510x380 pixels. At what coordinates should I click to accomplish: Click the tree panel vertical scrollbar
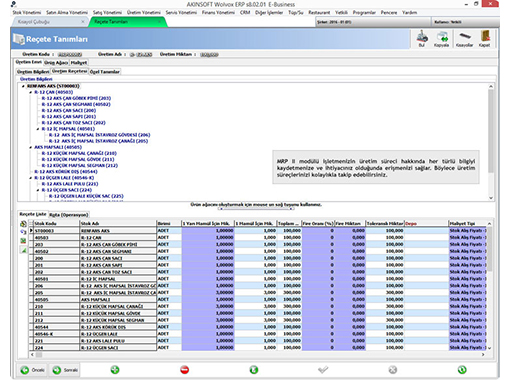[x=491, y=142]
